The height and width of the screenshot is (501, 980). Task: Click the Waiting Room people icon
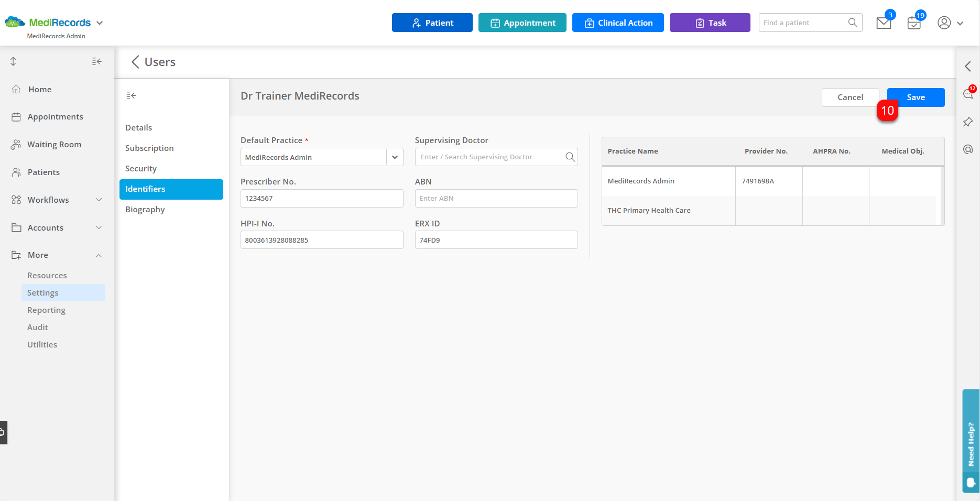16,145
